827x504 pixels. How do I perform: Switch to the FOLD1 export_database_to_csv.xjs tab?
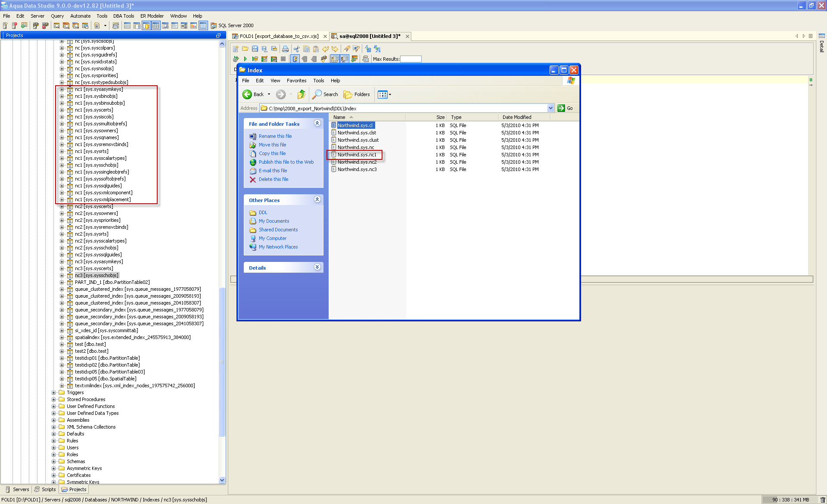pos(278,36)
